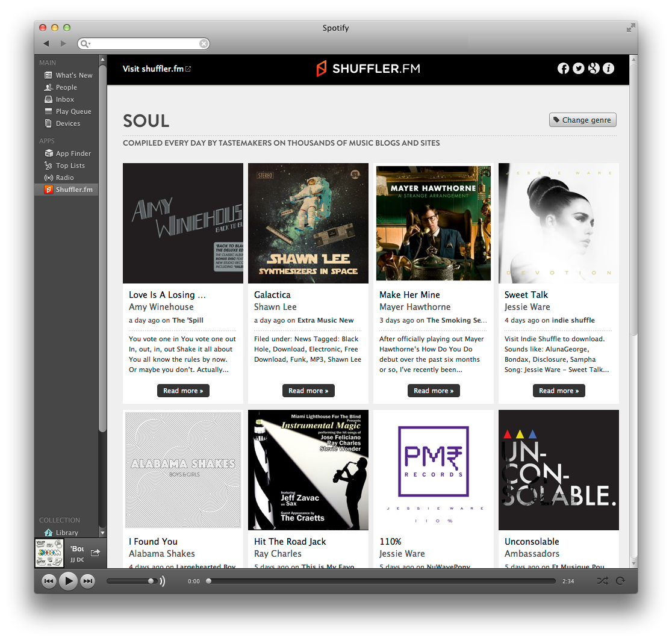Open Library house icon in Collection
The height and width of the screenshot is (641, 672).
(x=48, y=533)
